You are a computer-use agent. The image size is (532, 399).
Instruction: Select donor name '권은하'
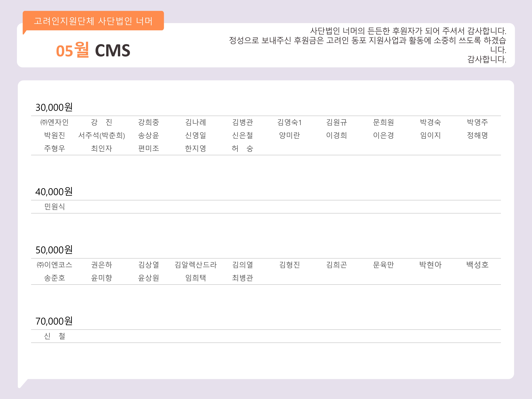pyautogui.click(x=102, y=265)
